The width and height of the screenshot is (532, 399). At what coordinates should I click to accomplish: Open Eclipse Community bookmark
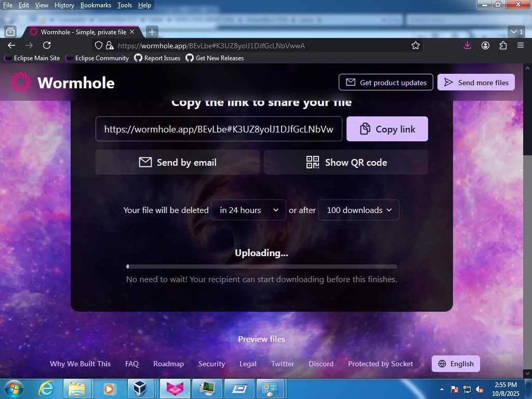97,58
